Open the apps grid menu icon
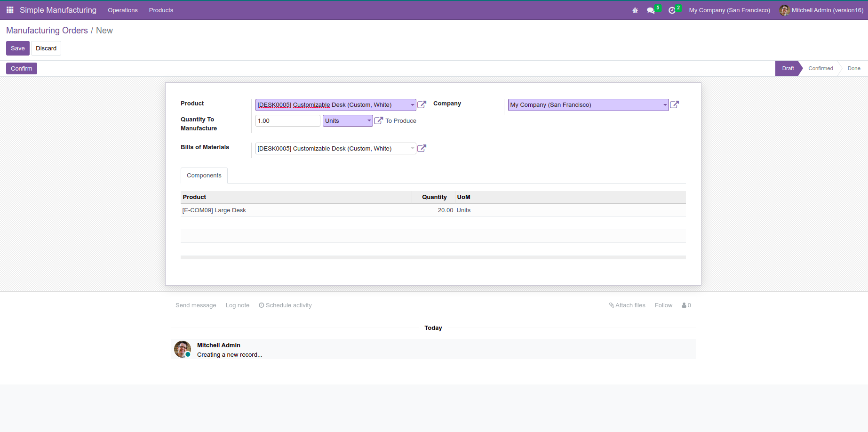The width and height of the screenshot is (868, 432). click(10, 10)
